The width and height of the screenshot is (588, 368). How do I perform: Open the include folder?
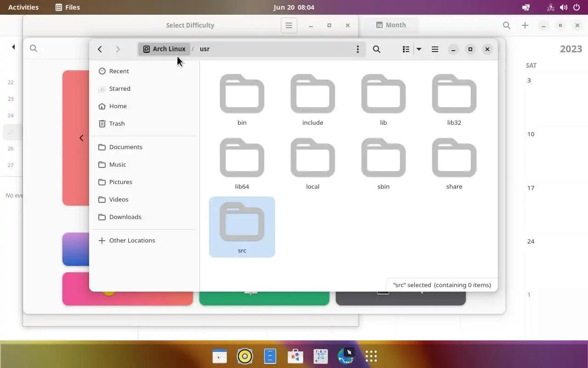tap(313, 99)
